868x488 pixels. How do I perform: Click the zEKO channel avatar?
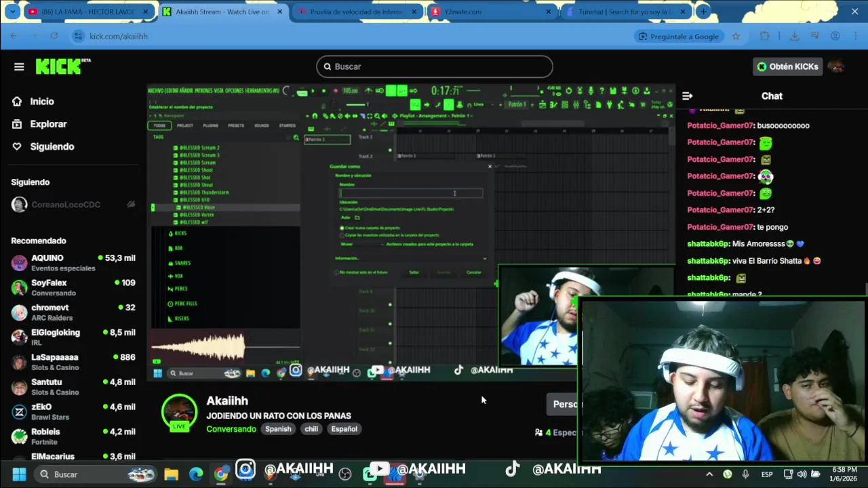[x=19, y=412]
